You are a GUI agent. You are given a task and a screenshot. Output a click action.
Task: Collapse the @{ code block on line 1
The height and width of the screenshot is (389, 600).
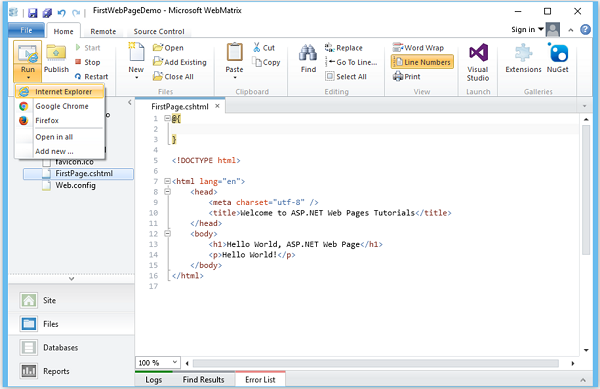tap(167, 118)
